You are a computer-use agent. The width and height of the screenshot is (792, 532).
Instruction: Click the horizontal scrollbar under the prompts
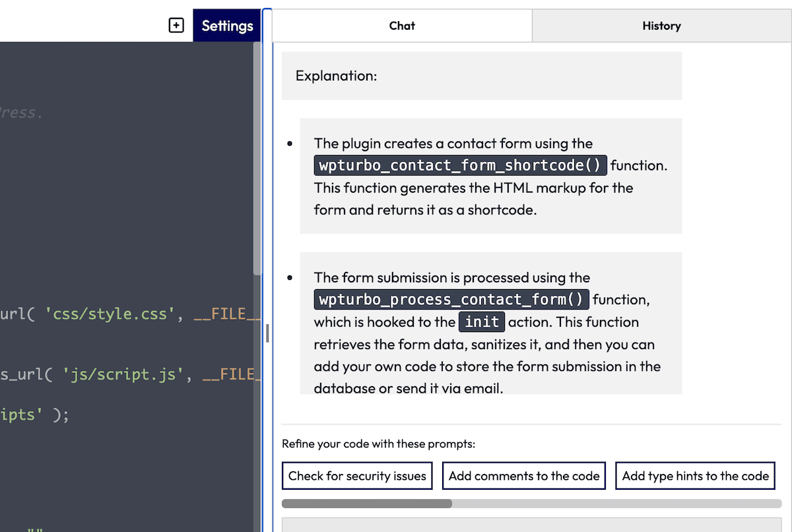pos(367,504)
